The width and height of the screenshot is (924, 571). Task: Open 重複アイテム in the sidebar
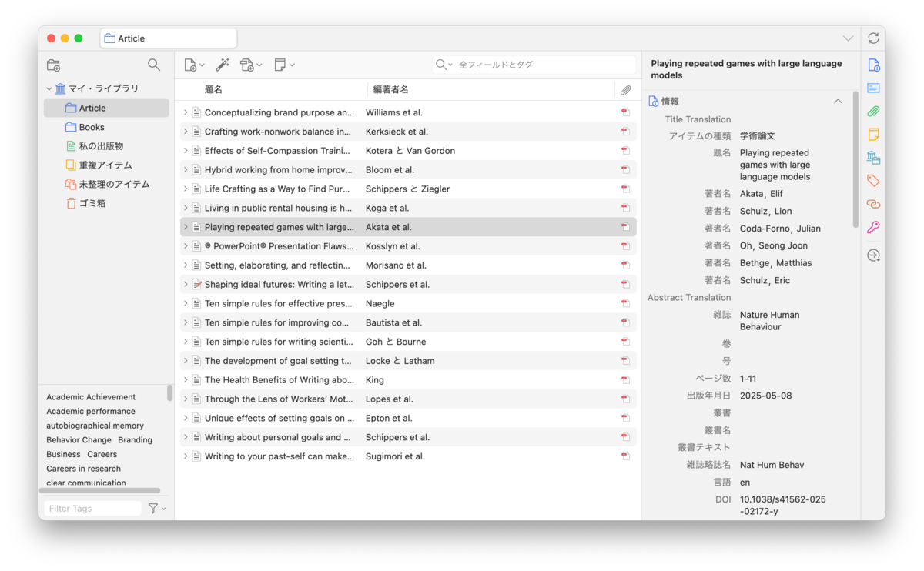click(x=106, y=165)
